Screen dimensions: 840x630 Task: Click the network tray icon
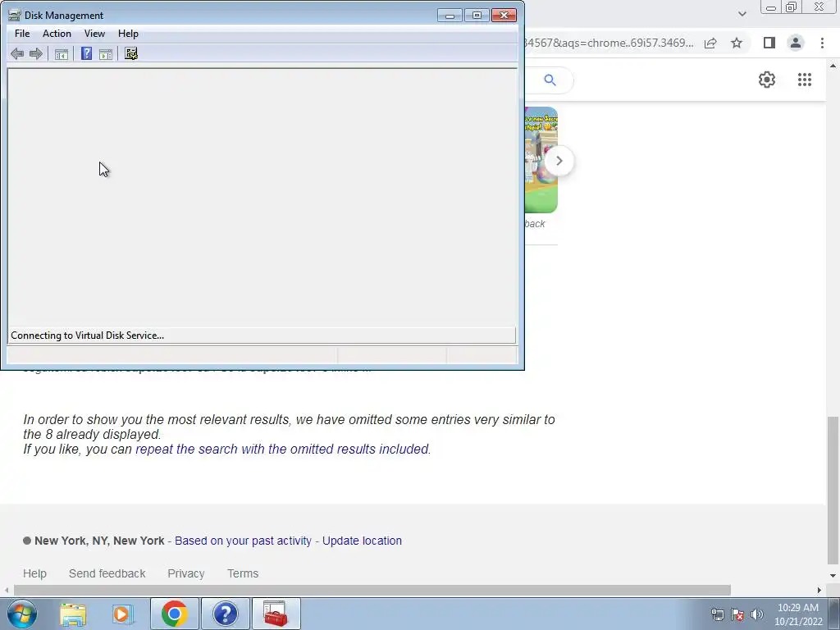coord(717,614)
